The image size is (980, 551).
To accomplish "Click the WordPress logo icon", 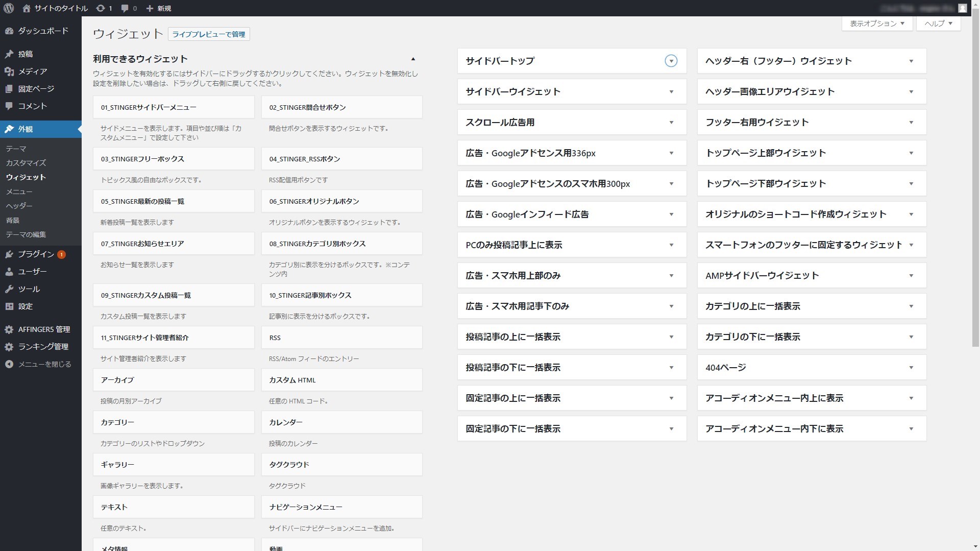I will point(9,8).
